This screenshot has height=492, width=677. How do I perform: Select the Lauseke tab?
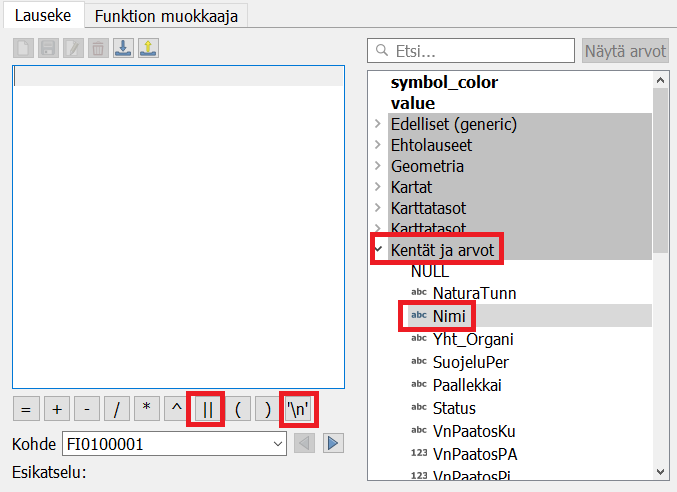pos(42,16)
